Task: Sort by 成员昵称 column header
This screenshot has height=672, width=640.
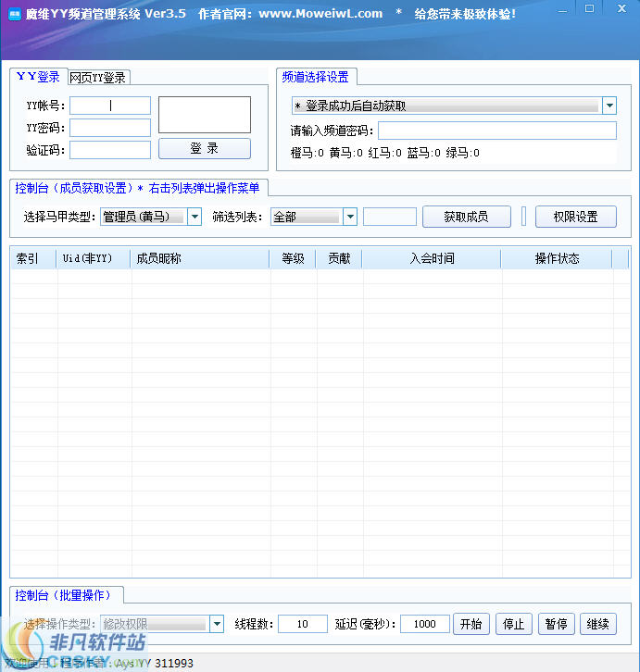Action: point(200,258)
